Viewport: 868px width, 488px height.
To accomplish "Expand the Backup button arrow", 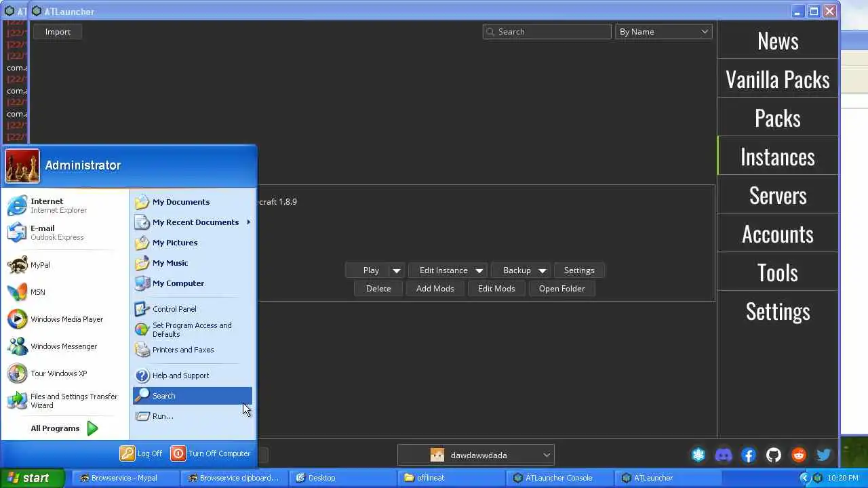I will click(542, 270).
